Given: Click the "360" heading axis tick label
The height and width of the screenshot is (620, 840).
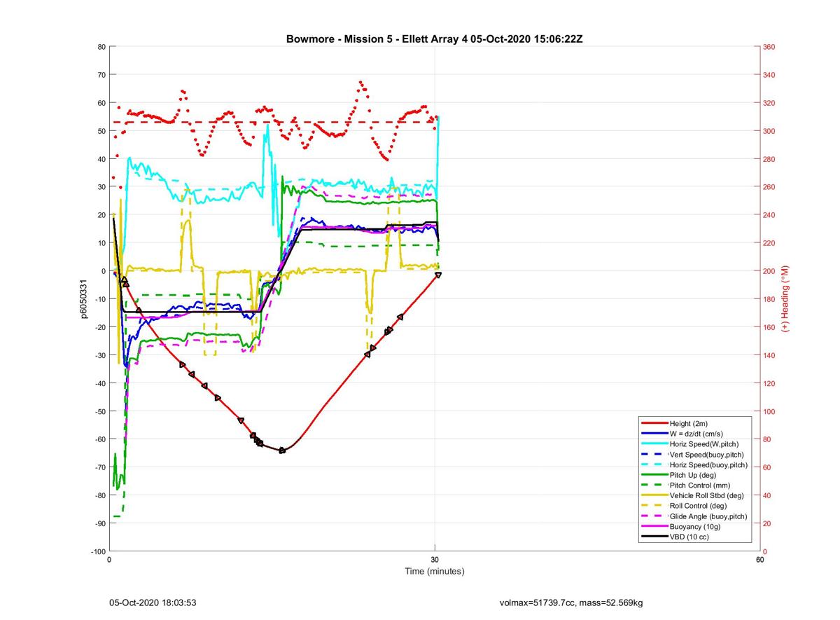Looking at the screenshot, I should tap(769, 47).
